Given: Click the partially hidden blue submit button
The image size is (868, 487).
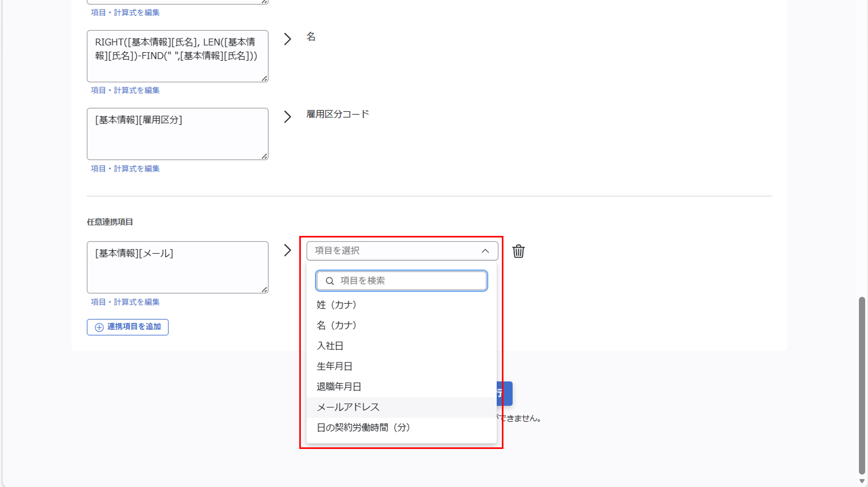Looking at the screenshot, I should (x=504, y=393).
